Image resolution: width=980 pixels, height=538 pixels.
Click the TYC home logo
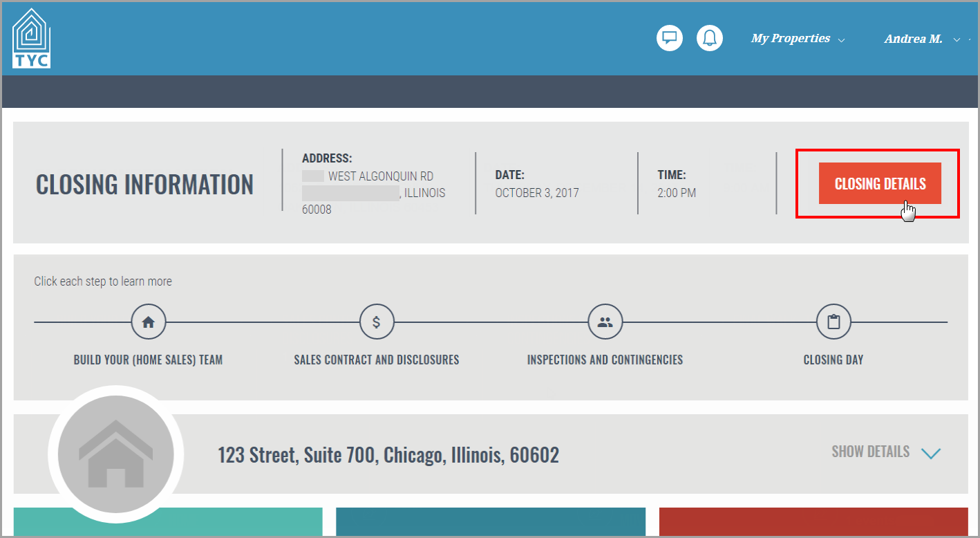pos(30,37)
